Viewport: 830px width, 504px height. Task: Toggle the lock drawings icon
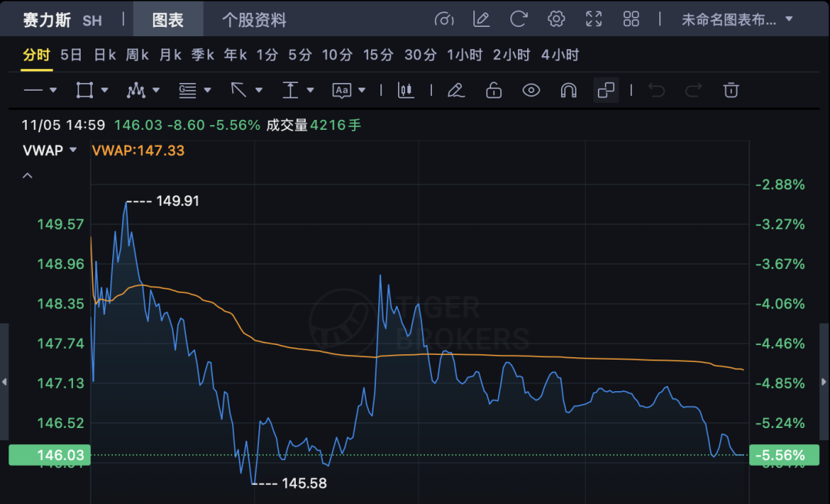[x=493, y=91]
